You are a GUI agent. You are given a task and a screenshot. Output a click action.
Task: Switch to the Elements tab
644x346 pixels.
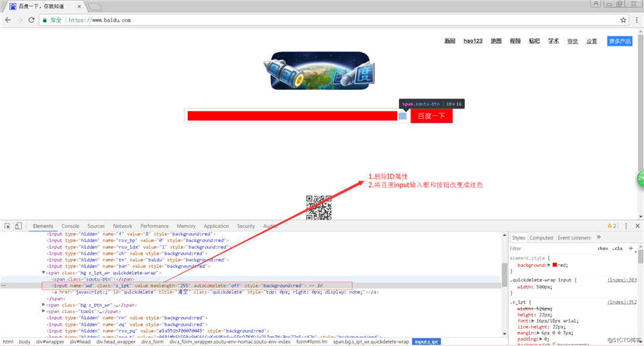[x=43, y=226]
